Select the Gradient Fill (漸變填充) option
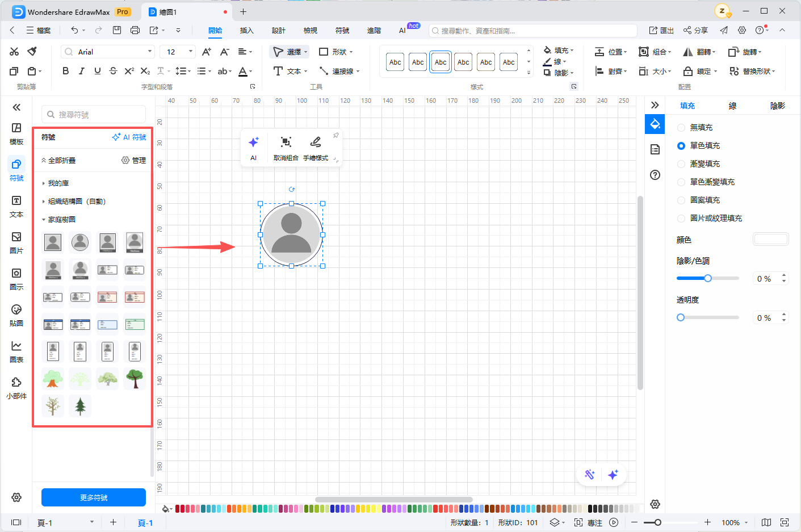This screenshot has height=532, width=801. [x=681, y=164]
